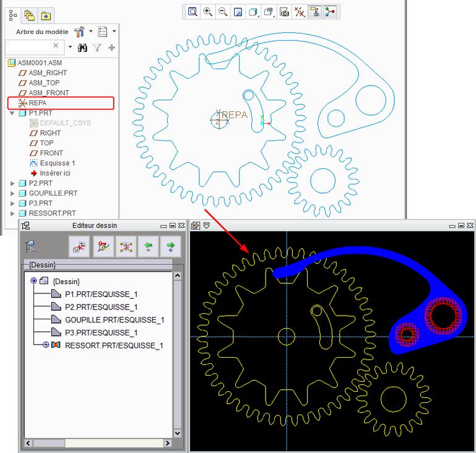Expand the P3.PRT node
Image resolution: width=476 pixels, height=453 pixels.
pos(12,203)
